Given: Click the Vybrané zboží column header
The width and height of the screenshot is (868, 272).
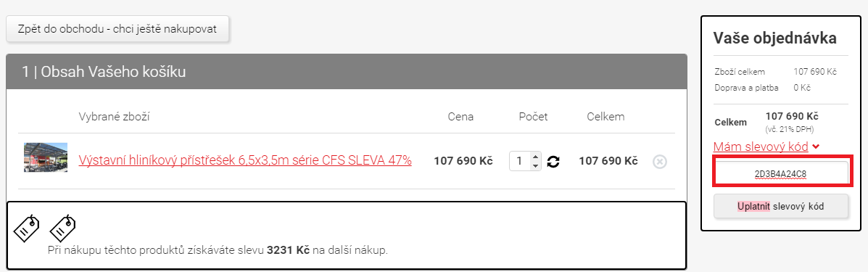Looking at the screenshot, I should [x=114, y=117].
